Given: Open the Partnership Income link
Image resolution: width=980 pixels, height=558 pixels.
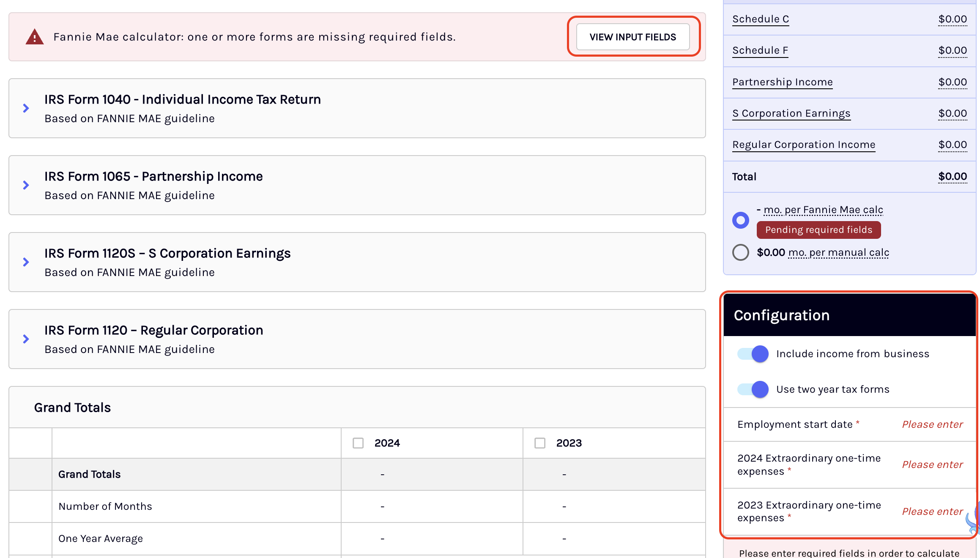Looking at the screenshot, I should pyautogui.click(x=782, y=82).
